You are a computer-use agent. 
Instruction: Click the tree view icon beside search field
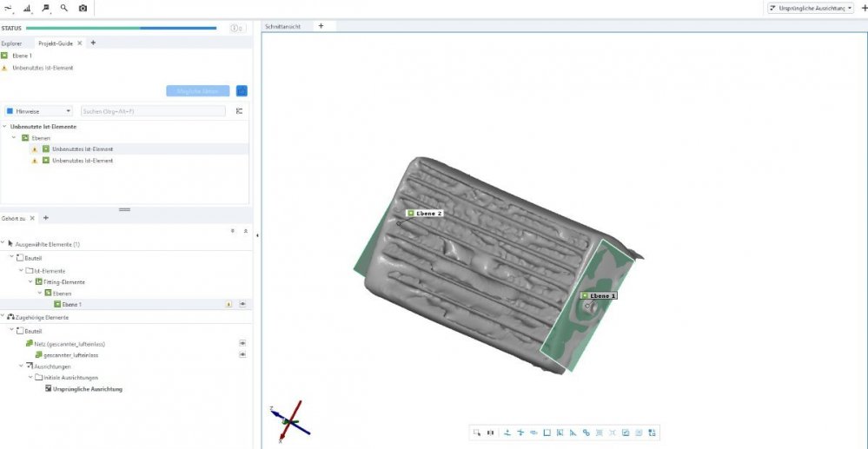tap(239, 111)
